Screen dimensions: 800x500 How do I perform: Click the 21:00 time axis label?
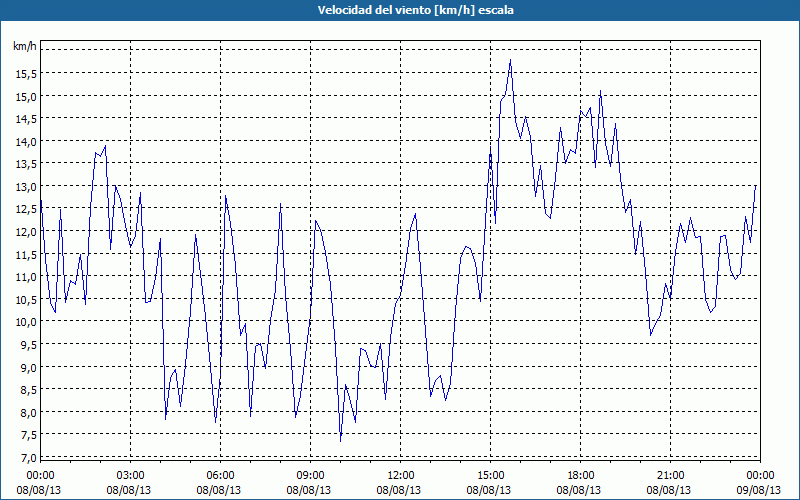coord(670,476)
